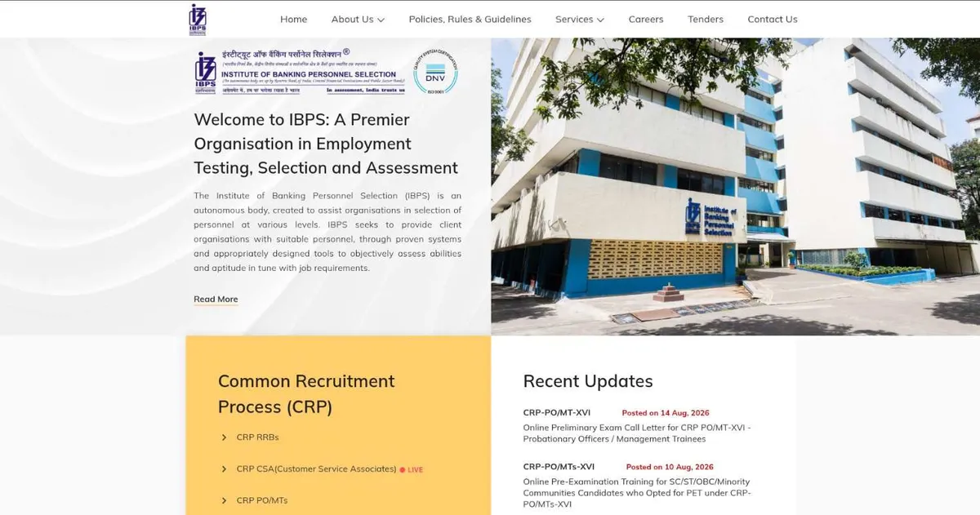Click the red LIVE indicator
Viewport: 980px width, 515px height.
pos(412,470)
